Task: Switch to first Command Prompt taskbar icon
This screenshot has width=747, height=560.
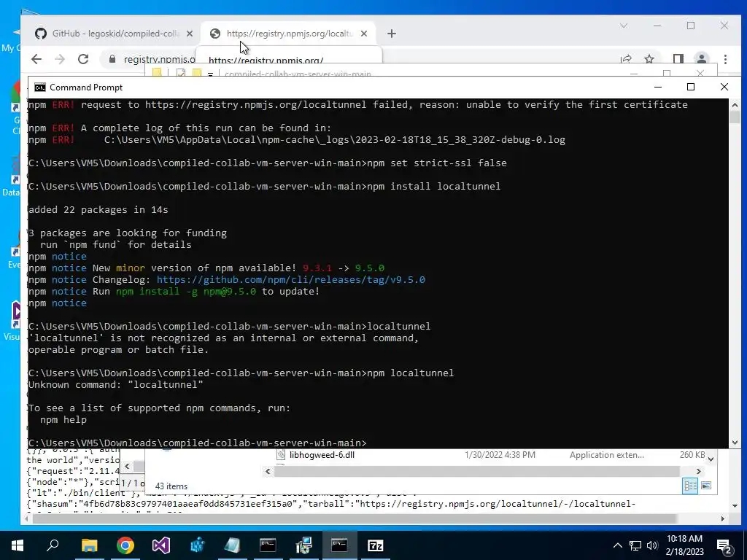Action: [x=268, y=545]
